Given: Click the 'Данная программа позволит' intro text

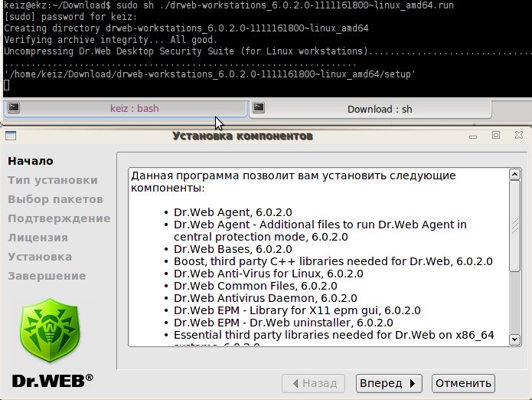Looking at the screenshot, I should (293, 182).
